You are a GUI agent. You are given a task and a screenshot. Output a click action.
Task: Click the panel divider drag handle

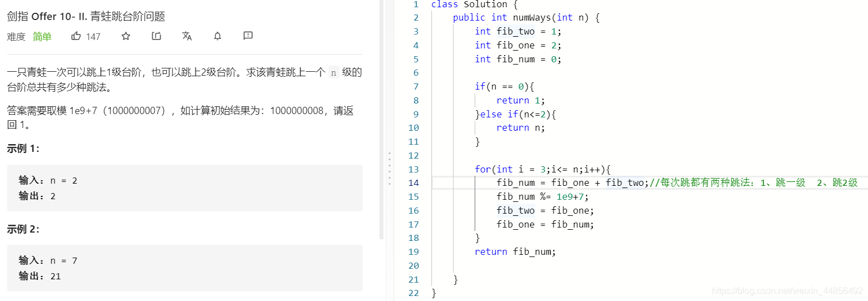coord(390,169)
